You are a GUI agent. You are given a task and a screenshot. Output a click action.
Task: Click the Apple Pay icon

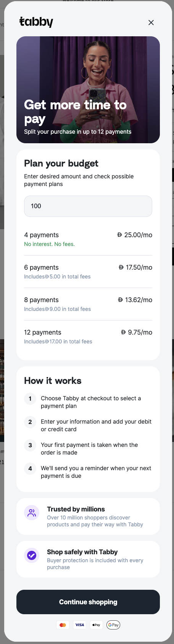[97, 625]
